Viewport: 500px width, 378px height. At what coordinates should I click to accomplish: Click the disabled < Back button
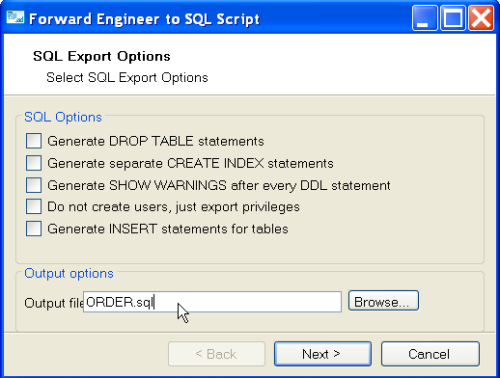[x=217, y=354]
